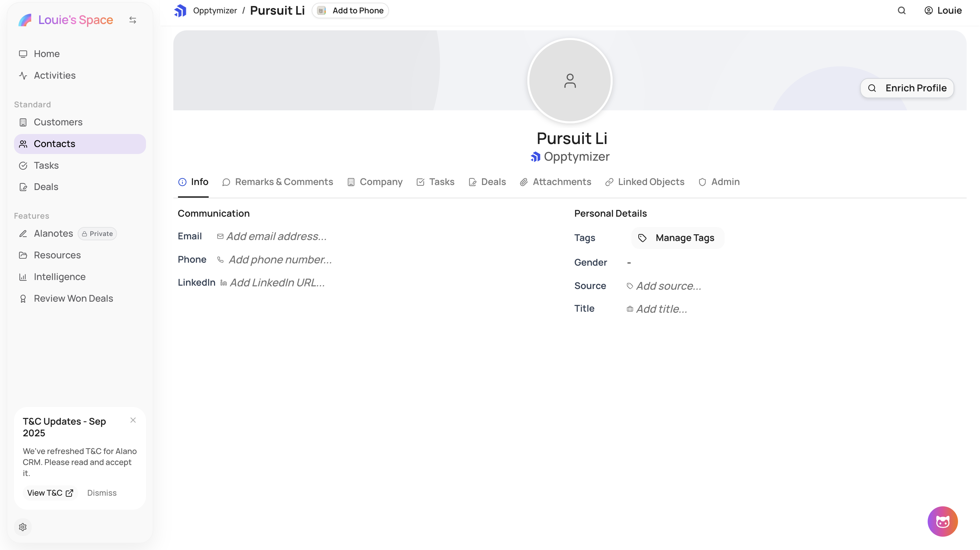Open settings gear at sidebar bottom
980x550 pixels.
(23, 527)
